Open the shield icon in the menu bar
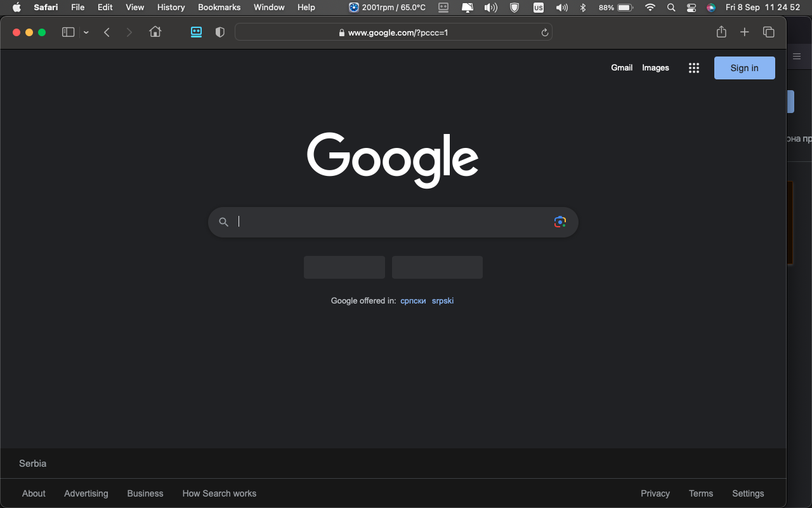 point(515,8)
